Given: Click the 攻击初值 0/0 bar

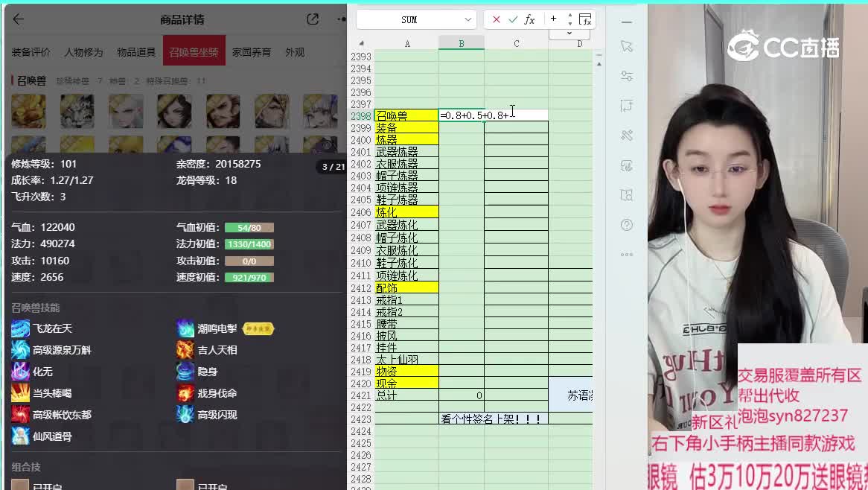Looking at the screenshot, I should (x=249, y=261).
